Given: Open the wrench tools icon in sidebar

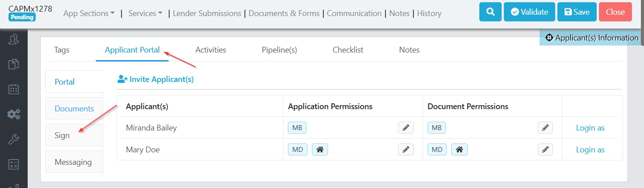Looking at the screenshot, I should 14,139.
